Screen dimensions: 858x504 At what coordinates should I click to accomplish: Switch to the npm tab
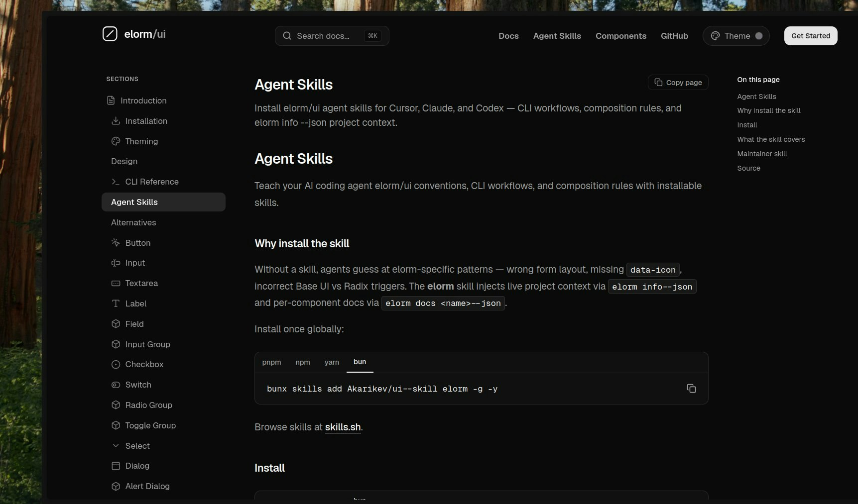(x=303, y=362)
